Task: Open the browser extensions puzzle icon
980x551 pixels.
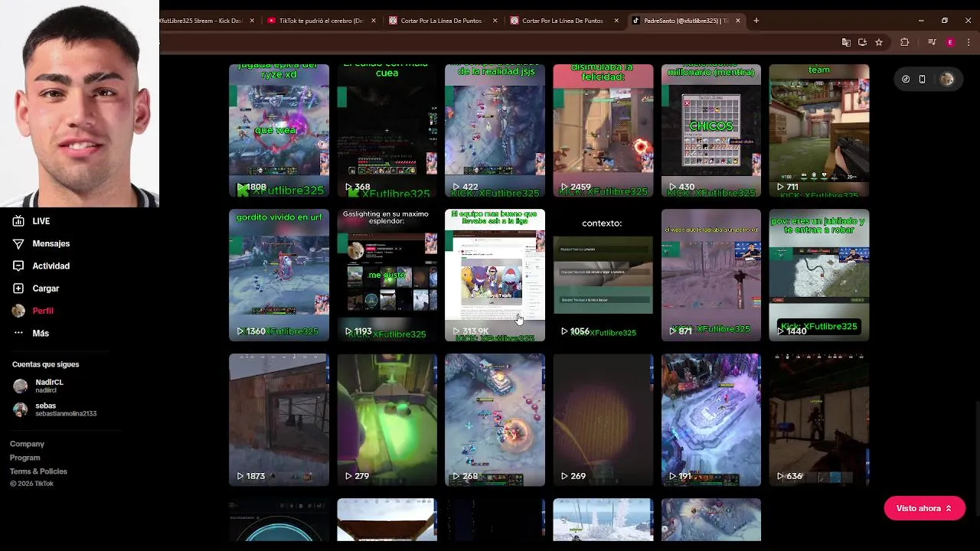Action: 905,42
